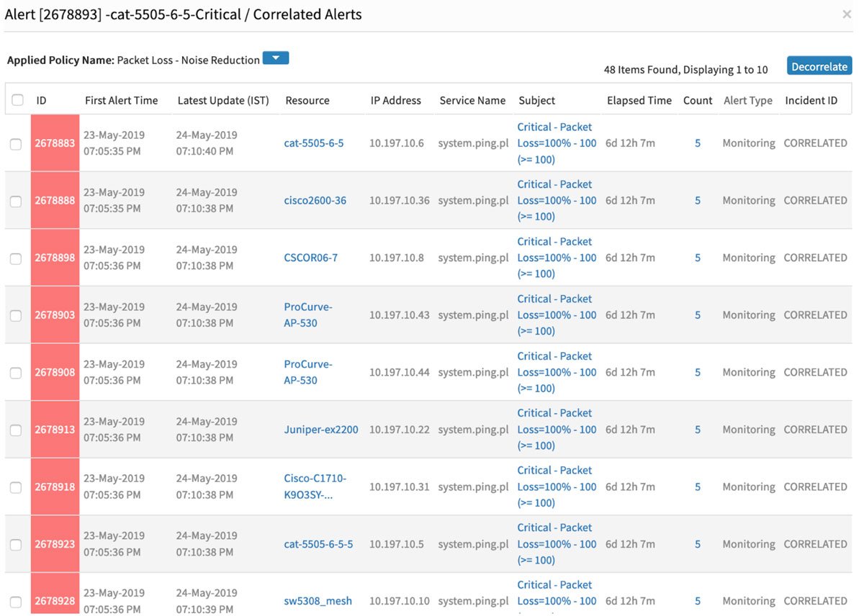Check the checkbox for alert 2678913
The height and width of the screenshot is (616, 864).
(17, 430)
